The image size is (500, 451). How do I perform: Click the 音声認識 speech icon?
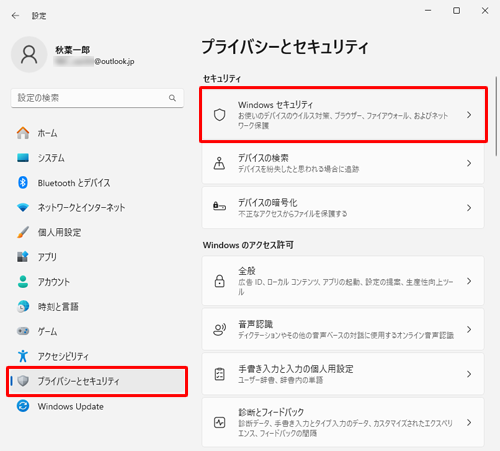[x=219, y=329]
